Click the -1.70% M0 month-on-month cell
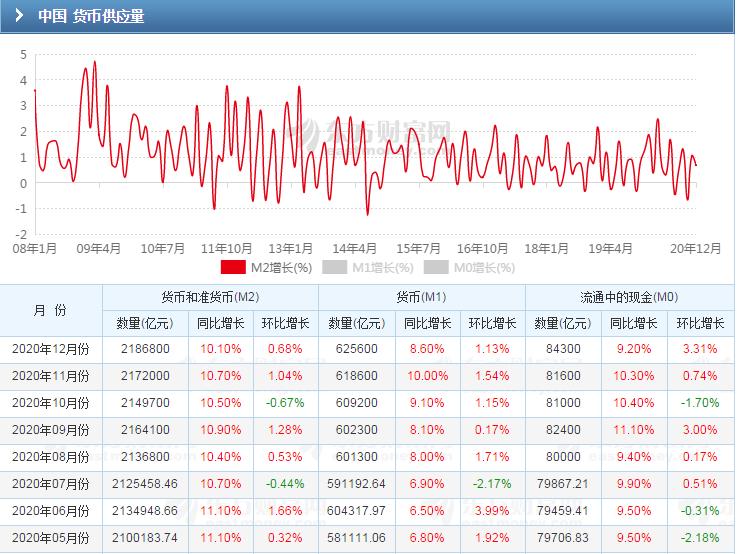 [x=700, y=403]
